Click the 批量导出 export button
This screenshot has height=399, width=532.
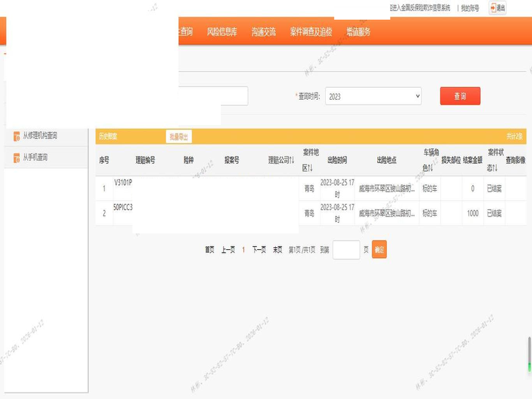179,136
